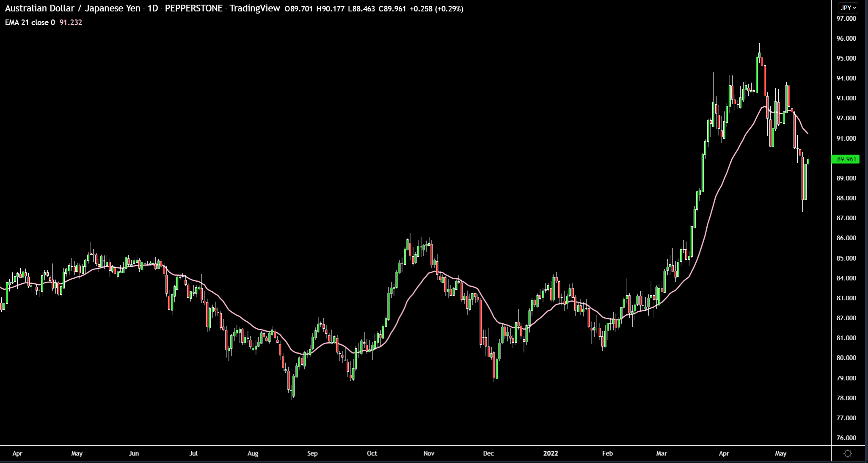Open the JPY currency dropdown
Image resolution: width=868 pixels, height=463 pixels.
849,8
